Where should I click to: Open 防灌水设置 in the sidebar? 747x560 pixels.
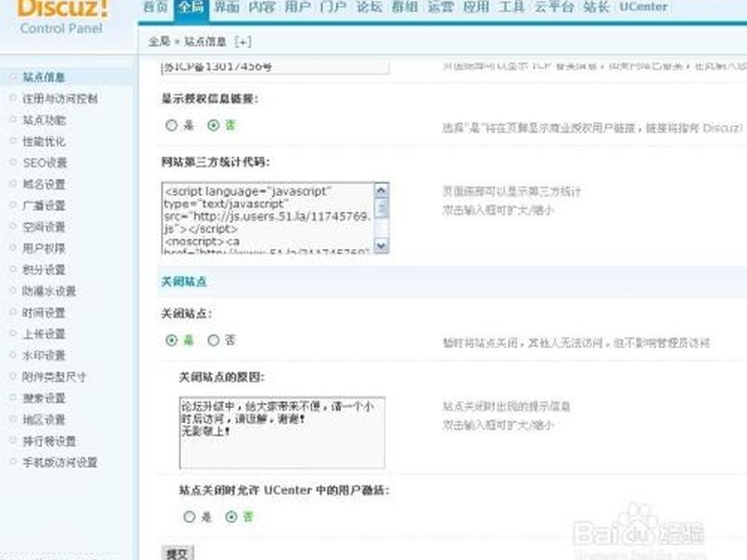pos(49,291)
